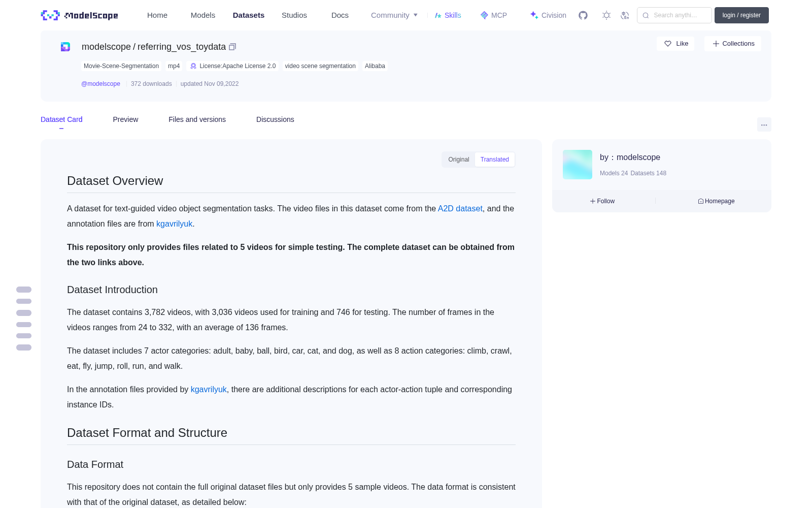Click the '372 downloads' text

(151, 84)
